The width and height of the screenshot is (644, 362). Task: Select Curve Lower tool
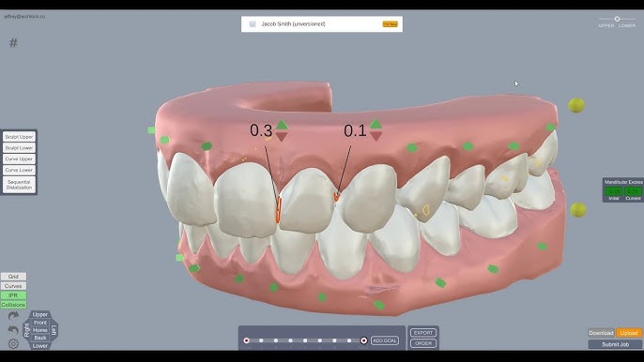(x=20, y=170)
